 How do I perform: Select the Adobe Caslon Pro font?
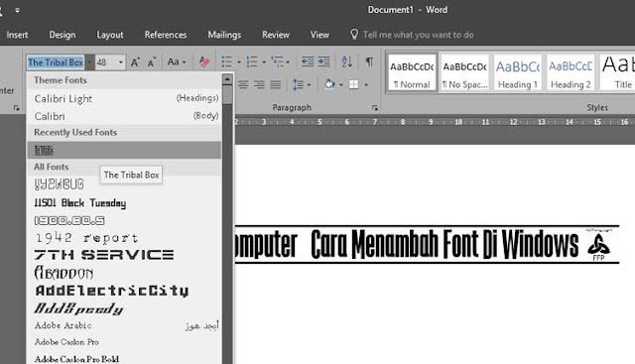pos(124,342)
